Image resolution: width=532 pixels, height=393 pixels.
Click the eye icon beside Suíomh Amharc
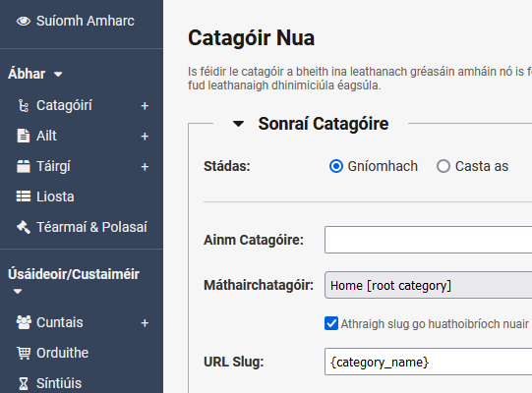tap(24, 21)
